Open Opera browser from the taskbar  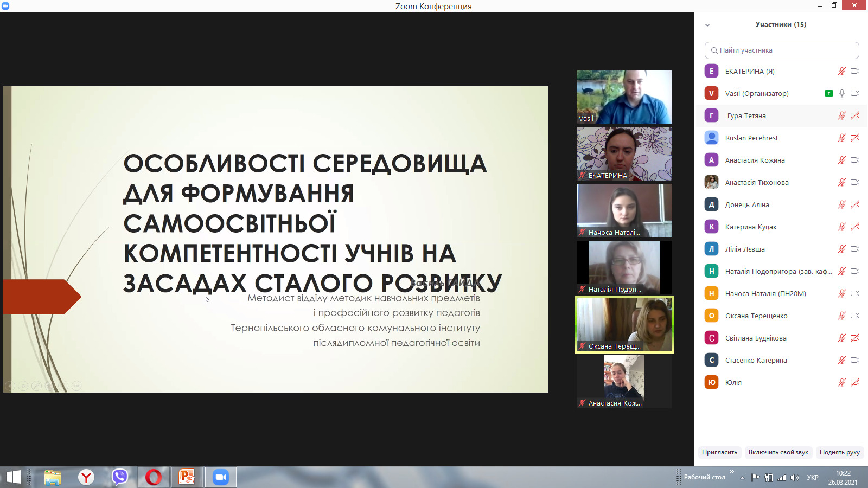(153, 477)
